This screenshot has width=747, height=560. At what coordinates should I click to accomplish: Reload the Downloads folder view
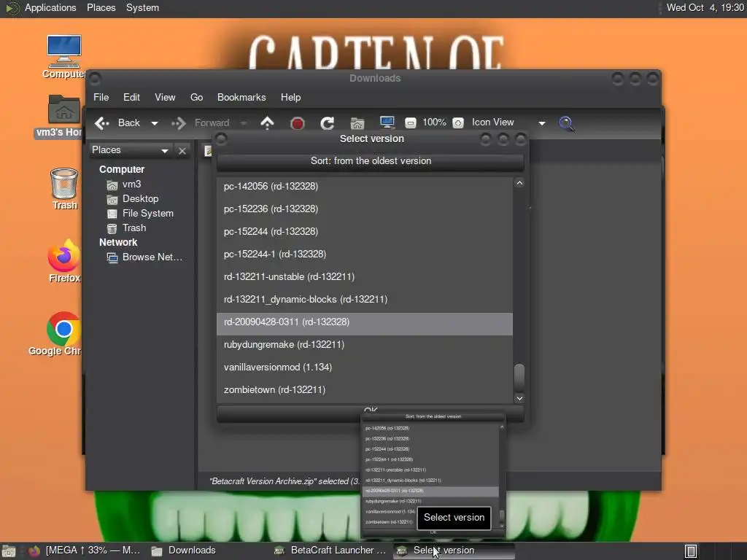[327, 123]
